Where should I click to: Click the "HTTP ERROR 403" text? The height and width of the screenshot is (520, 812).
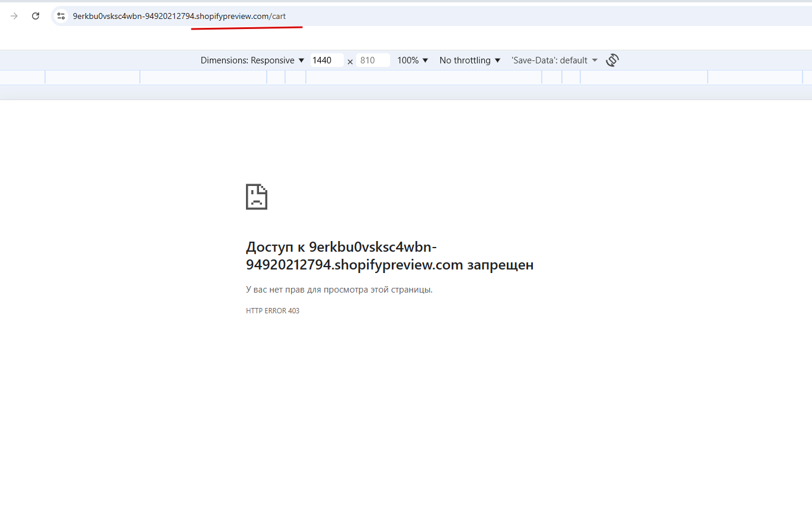273,311
